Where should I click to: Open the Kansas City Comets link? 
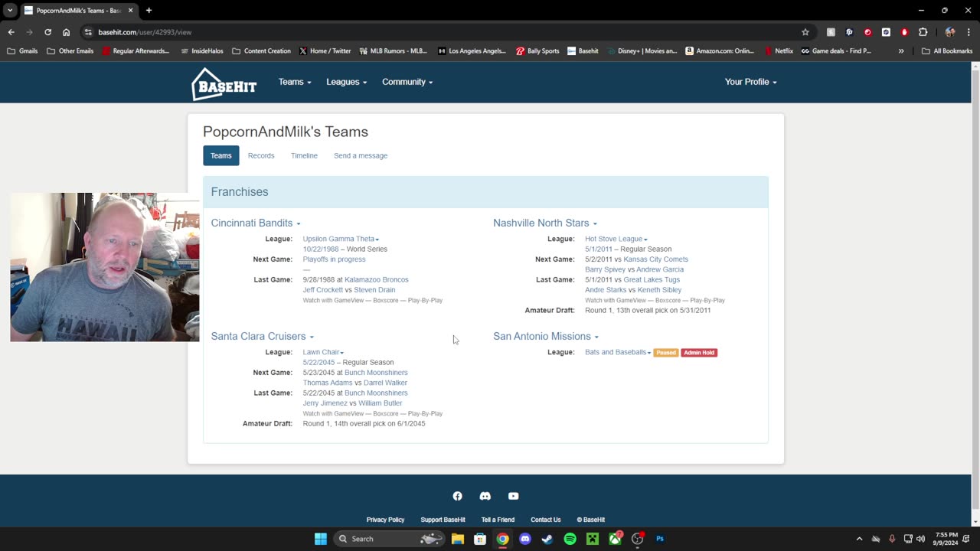(x=655, y=259)
